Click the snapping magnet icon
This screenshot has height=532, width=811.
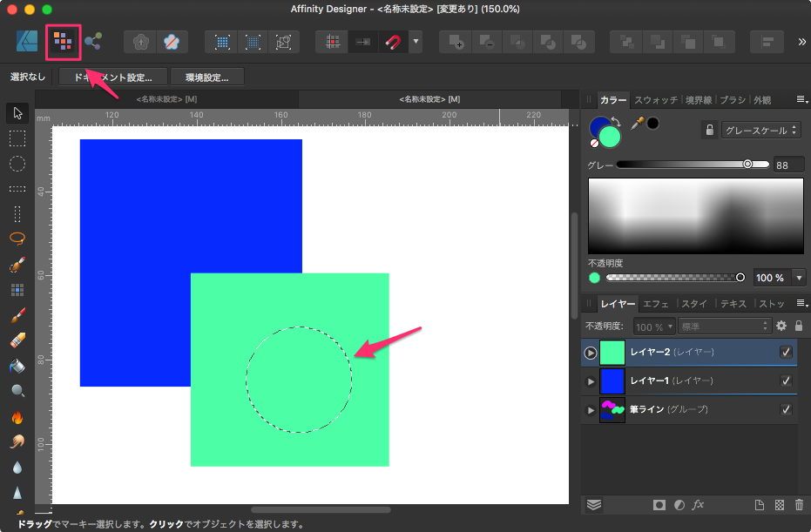(x=393, y=41)
